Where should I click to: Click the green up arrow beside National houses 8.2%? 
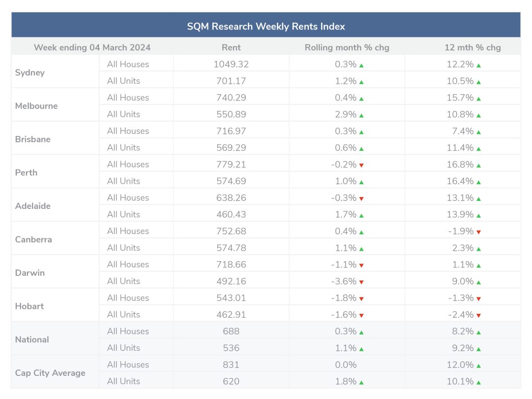click(478, 332)
